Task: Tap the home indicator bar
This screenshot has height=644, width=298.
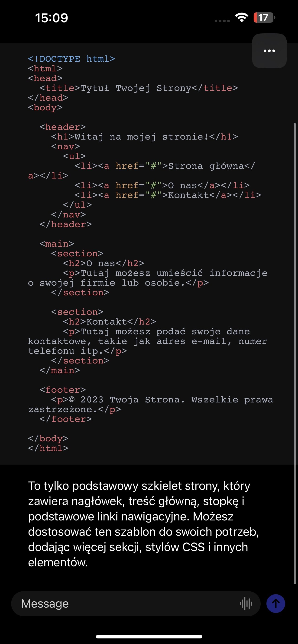Action: 149,637
